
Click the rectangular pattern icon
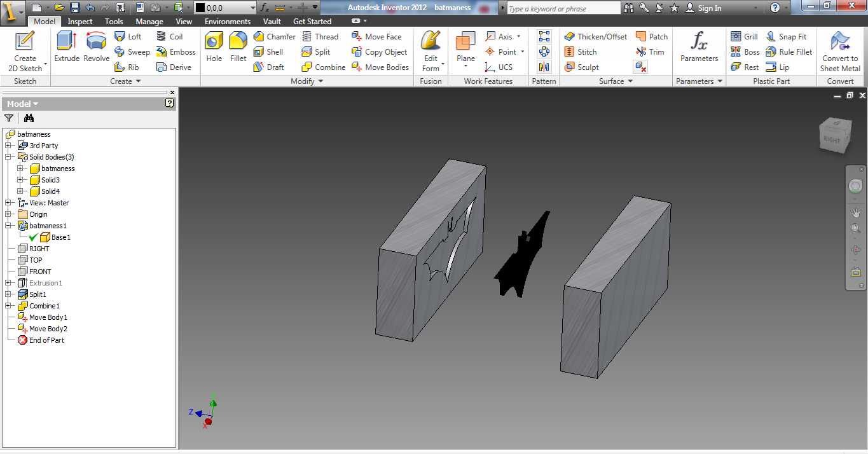click(x=544, y=37)
